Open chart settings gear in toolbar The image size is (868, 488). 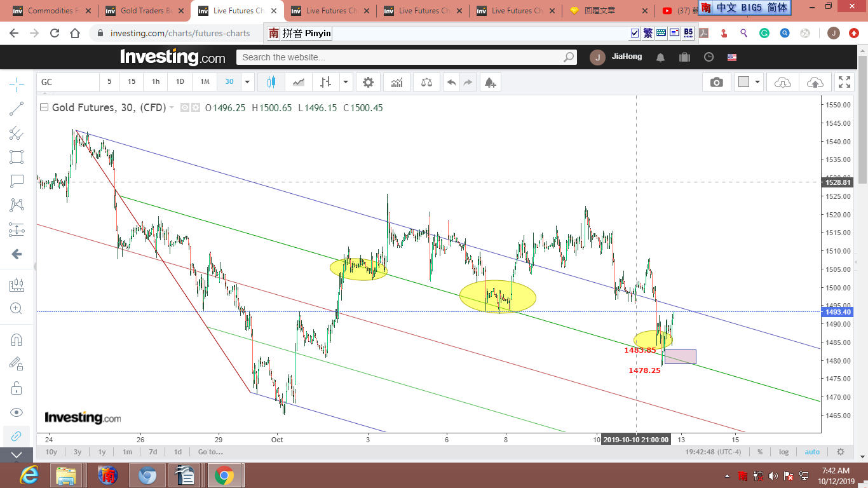368,82
